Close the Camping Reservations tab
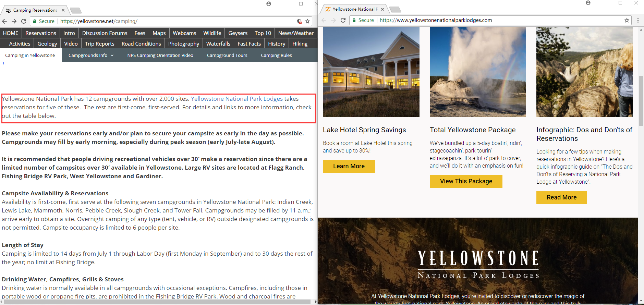This screenshot has height=305, width=644. [x=63, y=10]
